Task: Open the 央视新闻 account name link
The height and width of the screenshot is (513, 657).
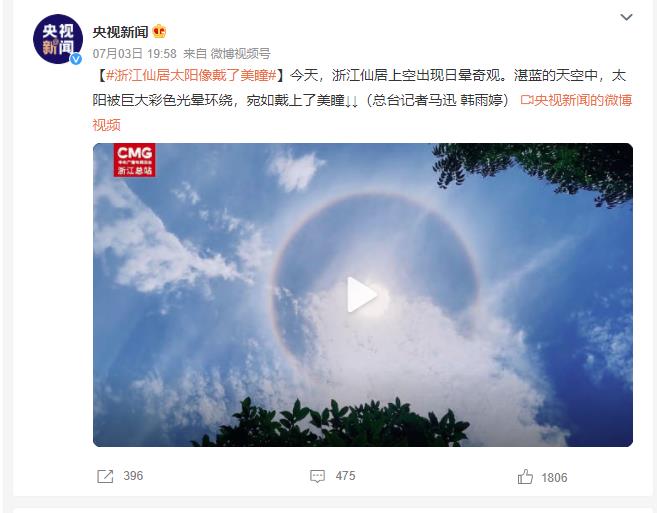Action: coord(120,32)
